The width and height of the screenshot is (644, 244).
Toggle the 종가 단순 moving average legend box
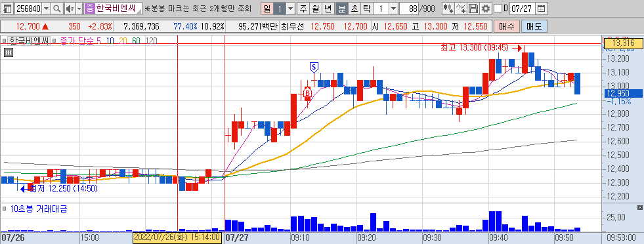(x=55, y=40)
